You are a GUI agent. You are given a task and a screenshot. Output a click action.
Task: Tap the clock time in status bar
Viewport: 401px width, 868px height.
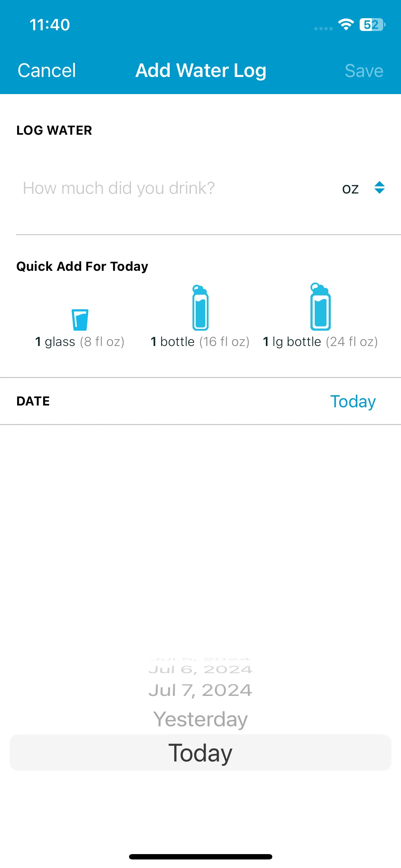(50, 25)
